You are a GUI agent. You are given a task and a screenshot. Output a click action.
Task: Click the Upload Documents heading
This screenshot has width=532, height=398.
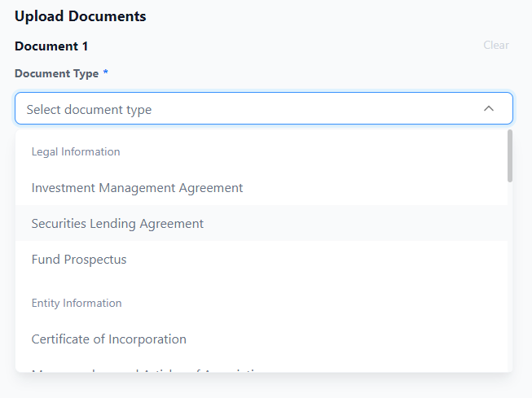(x=81, y=16)
